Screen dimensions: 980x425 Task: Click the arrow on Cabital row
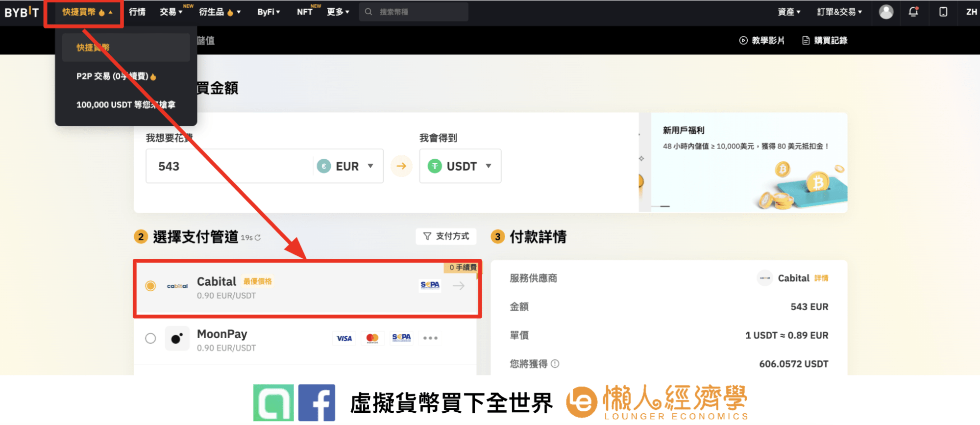pos(459,286)
